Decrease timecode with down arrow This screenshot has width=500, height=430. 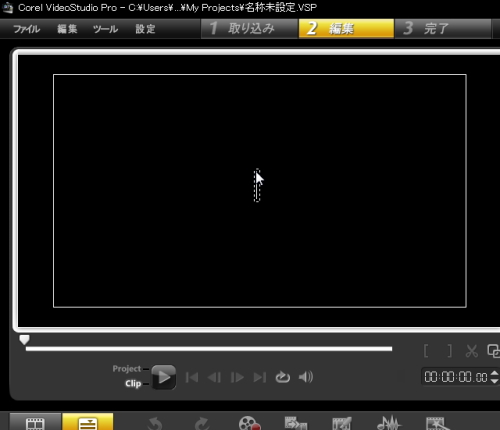tap(495, 381)
